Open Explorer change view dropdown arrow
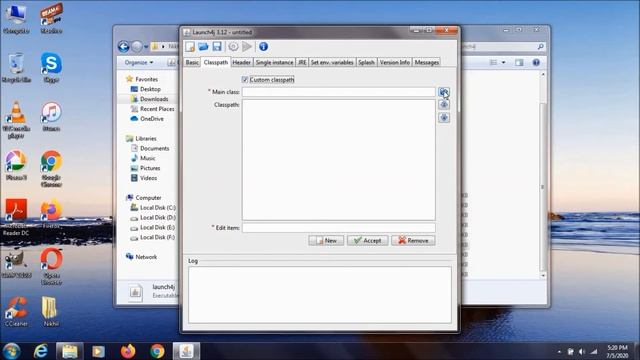 pyautogui.click(x=504, y=62)
